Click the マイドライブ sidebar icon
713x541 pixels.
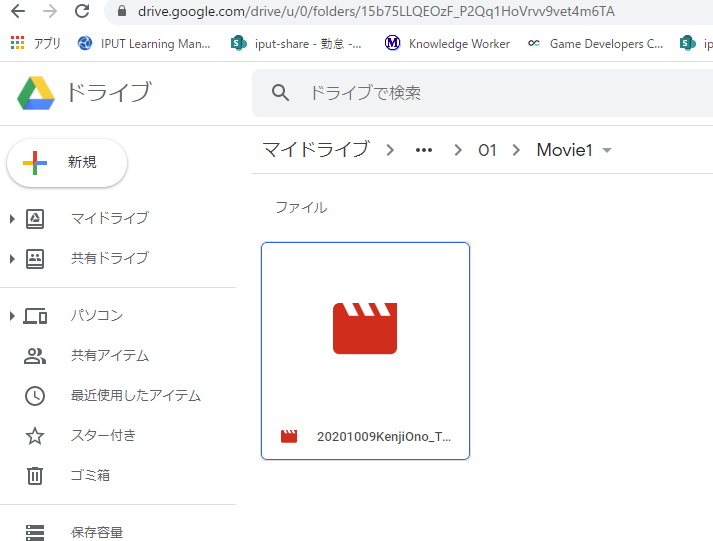35,219
